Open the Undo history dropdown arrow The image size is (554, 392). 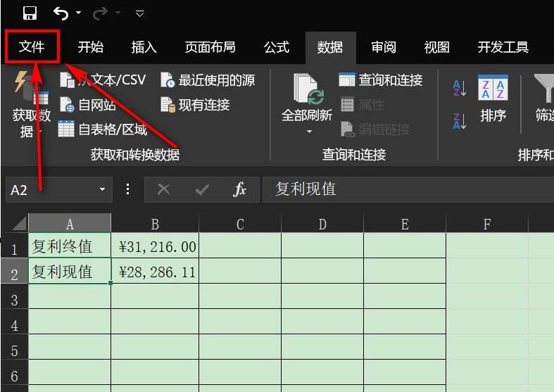click(x=78, y=13)
